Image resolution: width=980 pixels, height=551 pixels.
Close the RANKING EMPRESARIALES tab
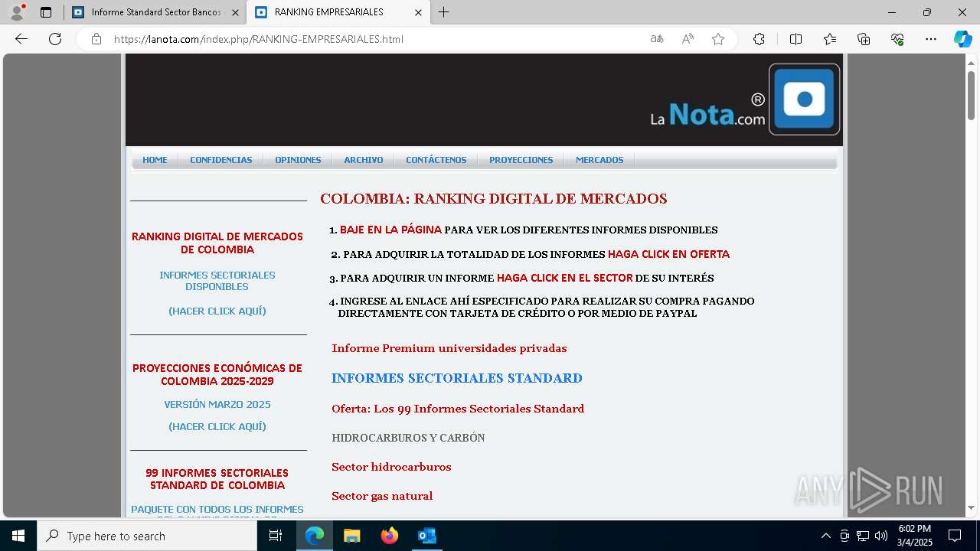(418, 12)
